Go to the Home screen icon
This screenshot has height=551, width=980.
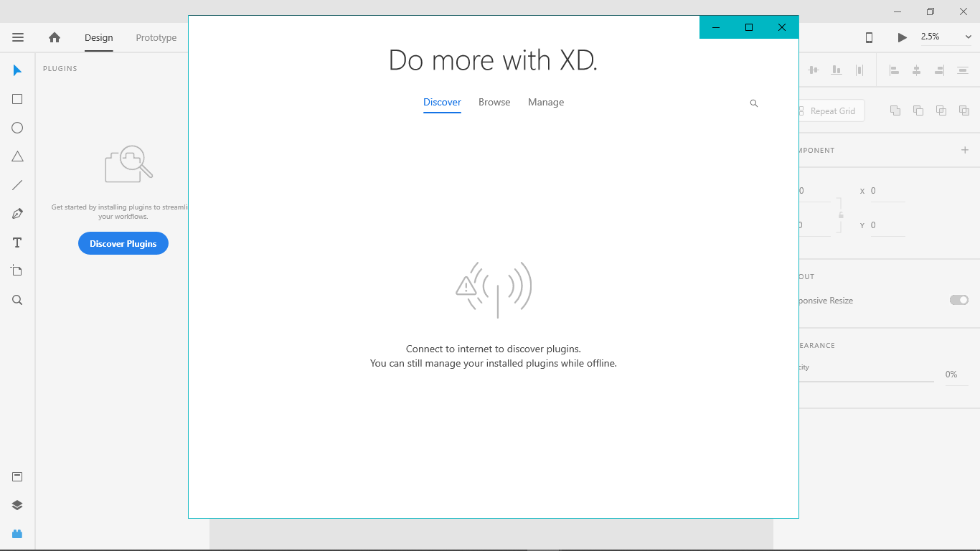tap(55, 37)
